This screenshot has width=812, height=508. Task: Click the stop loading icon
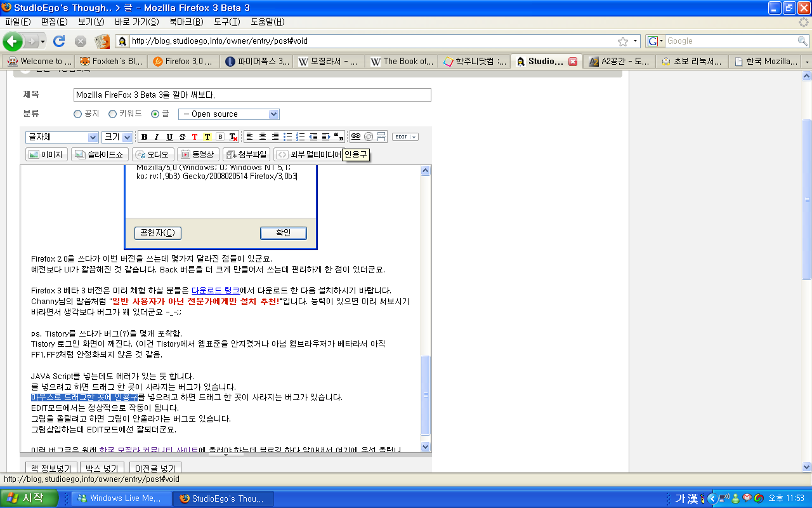click(81, 41)
